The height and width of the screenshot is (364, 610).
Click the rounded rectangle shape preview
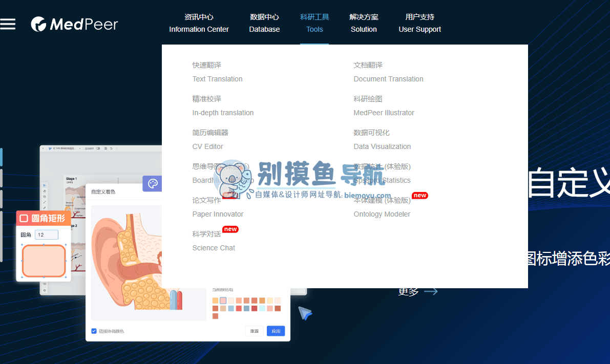[44, 261]
